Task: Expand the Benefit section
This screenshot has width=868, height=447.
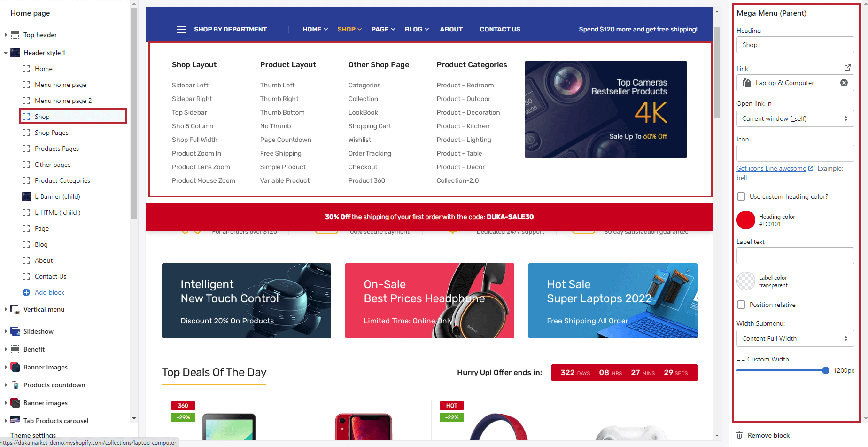Action: click(x=6, y=349)
